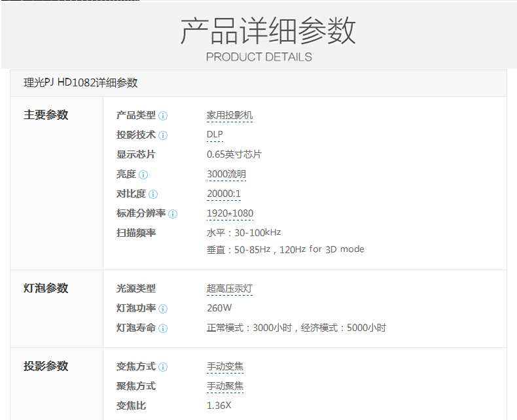
Task: Open the 20000:1 contrast ratio link
Action: [224, 194]
